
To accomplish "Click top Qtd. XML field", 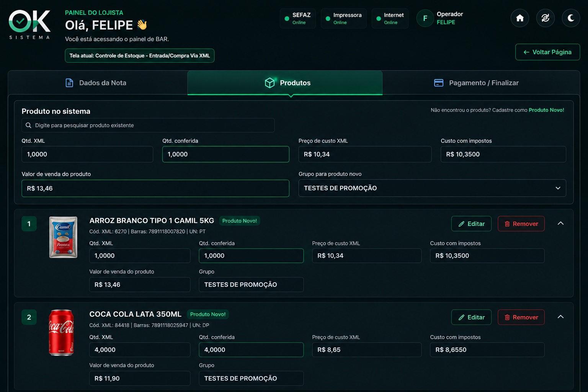I will click(x=87, y=154).
